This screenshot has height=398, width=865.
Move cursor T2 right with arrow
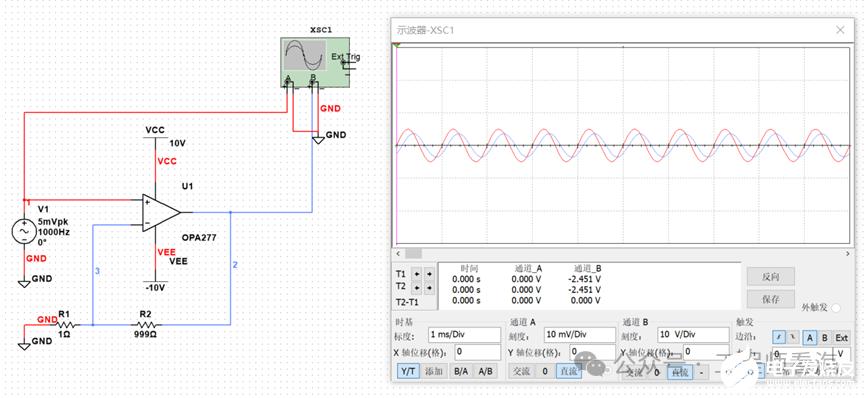429,288
